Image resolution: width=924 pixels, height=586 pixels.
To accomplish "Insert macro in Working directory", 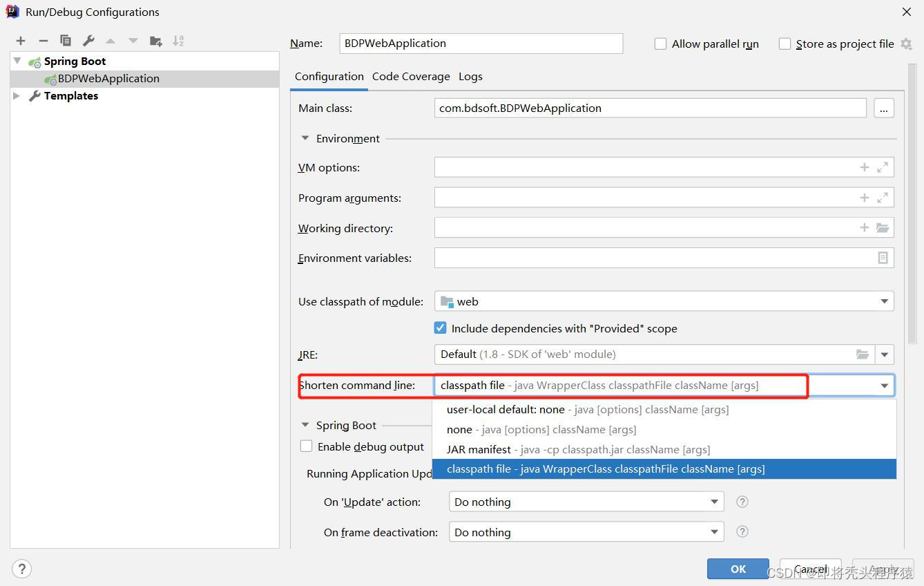I will coord(864,227).
